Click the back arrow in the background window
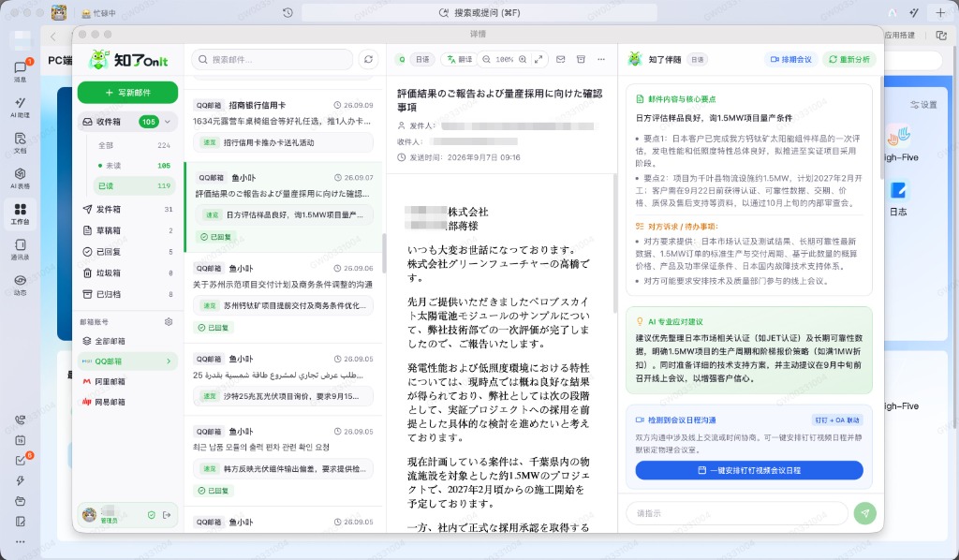 coord(53,37)
